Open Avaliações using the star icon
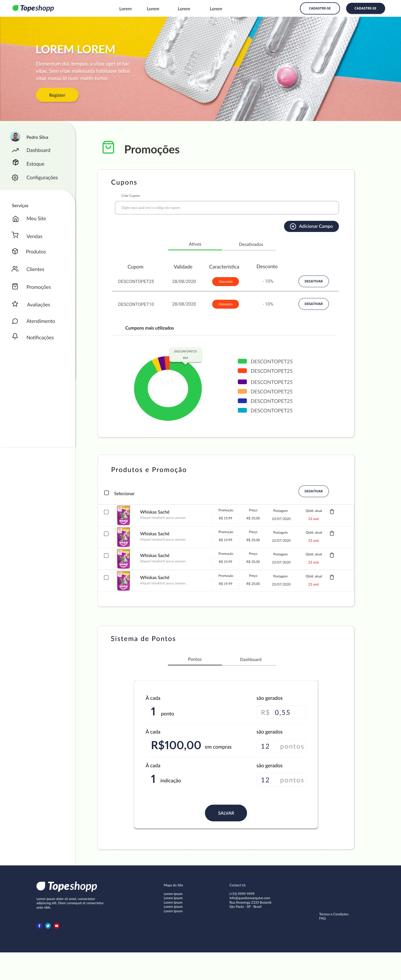The width and height of the screenshot is (401, 980). click(15, 304)
